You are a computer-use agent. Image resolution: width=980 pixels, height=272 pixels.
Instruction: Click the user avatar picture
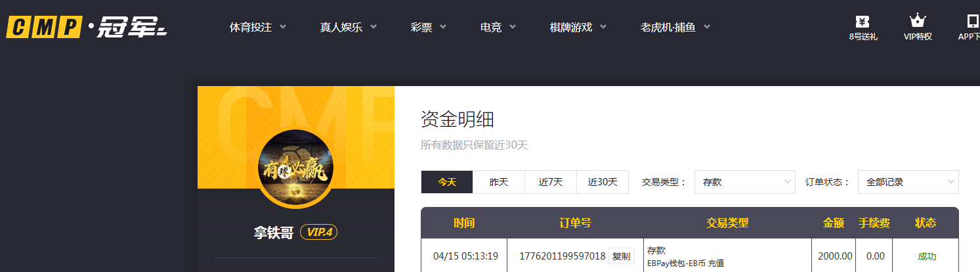pyautogui.click(x=295, y=168)
